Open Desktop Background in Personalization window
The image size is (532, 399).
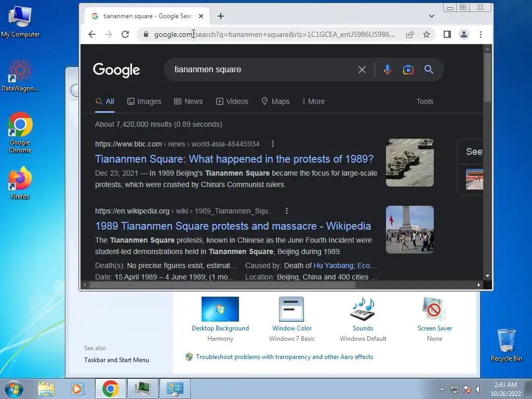pos(220,319)
